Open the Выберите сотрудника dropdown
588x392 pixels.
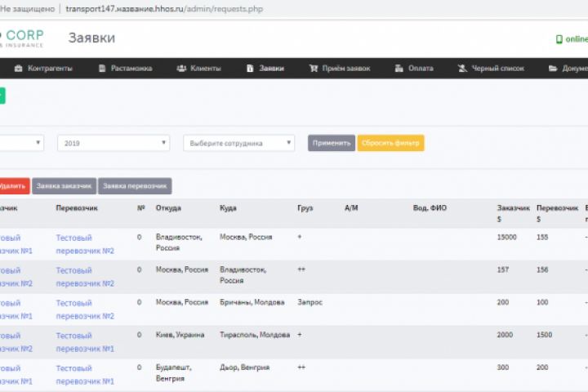[x=238, y=143]
